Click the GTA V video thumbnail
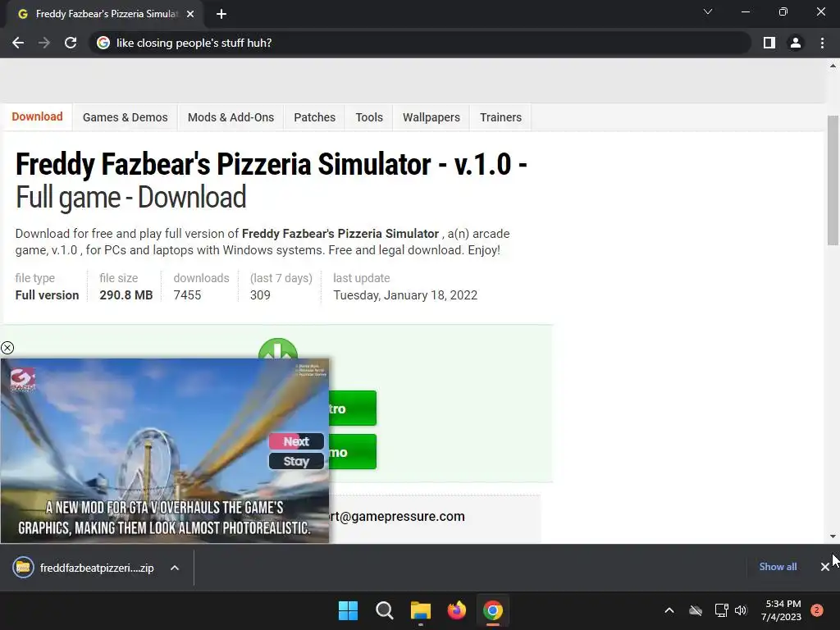This screenshot has height=630, width=840. click(164, 450)
